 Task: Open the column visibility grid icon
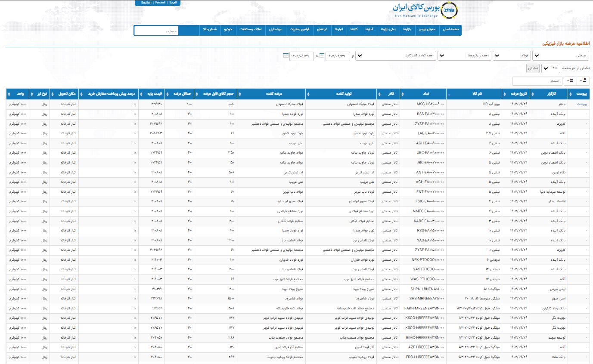(x=571, y=81)
